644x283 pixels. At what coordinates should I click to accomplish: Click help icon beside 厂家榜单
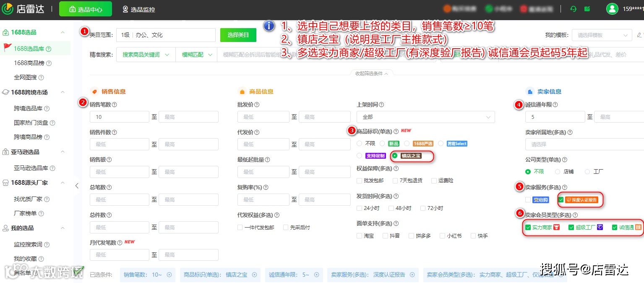pos(41,214)
